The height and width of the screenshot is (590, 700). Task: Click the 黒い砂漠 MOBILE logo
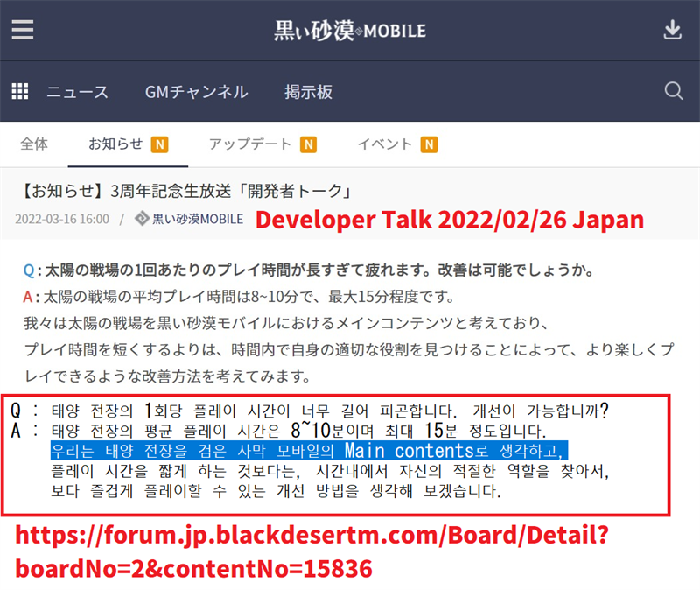[350, 31]
